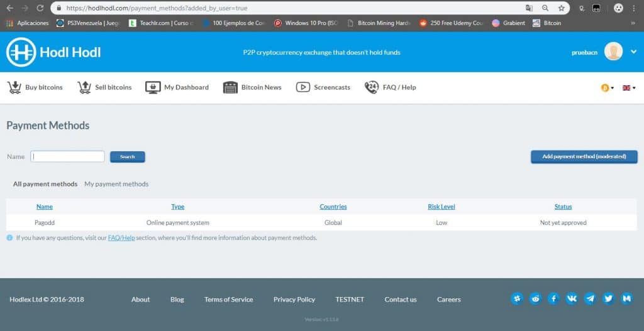644x331 pixels.
Task: Open the Twitter footer icon
Action: (x=608, y=298)
